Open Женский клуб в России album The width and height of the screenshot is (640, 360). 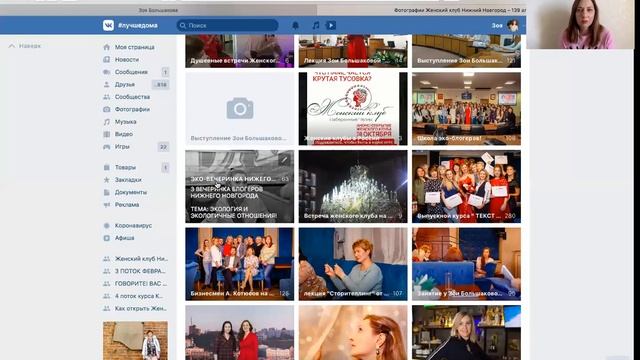(x=353, y=109)
